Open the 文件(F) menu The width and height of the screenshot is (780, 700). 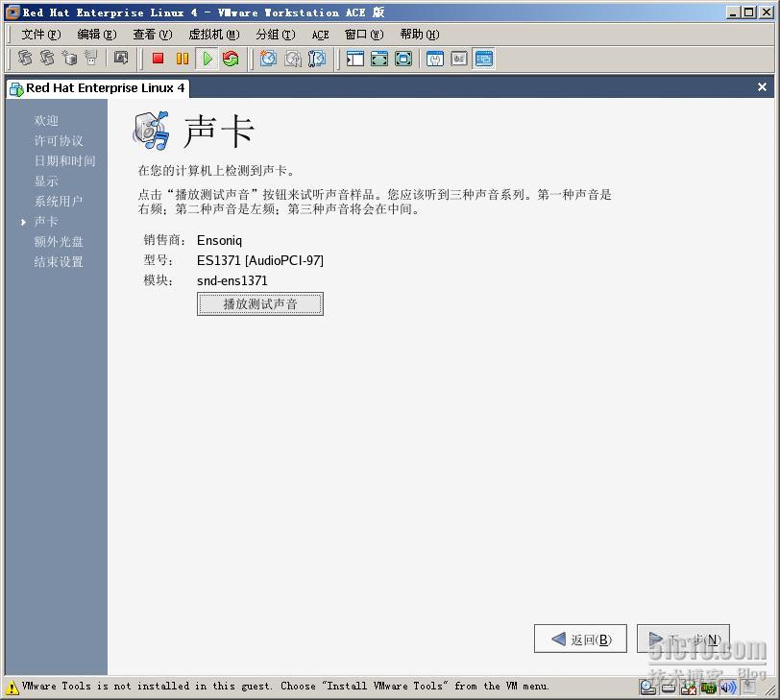(40, 35)
